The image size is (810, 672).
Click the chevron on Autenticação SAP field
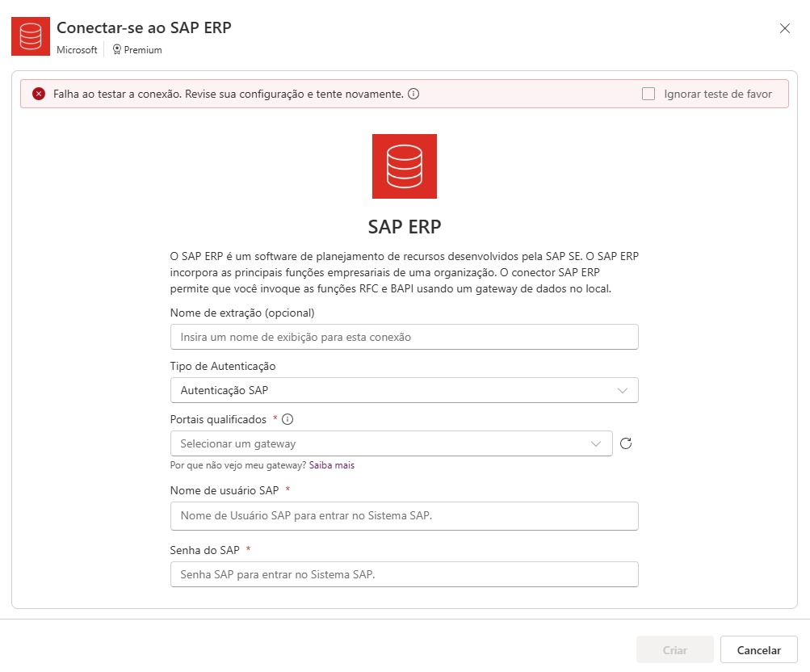(x=623, y=390)
